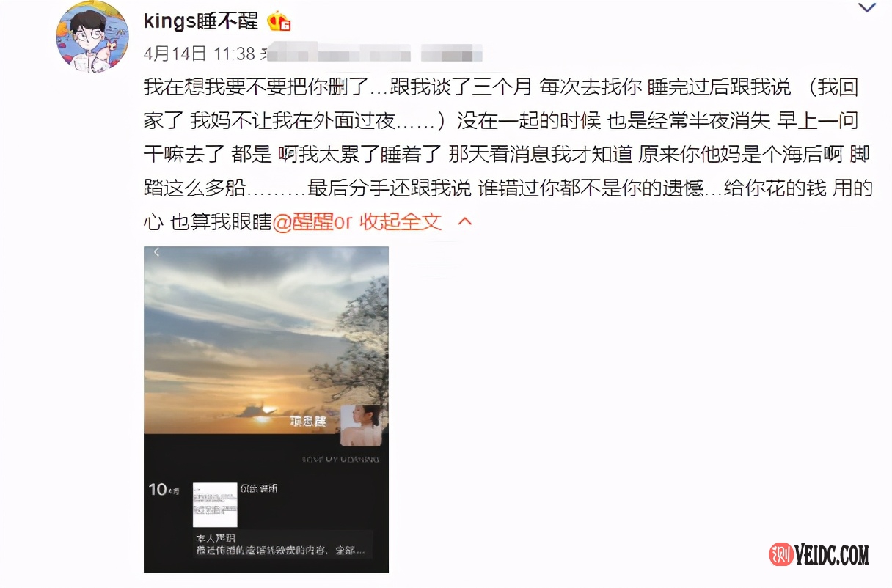Open the 本人声明 statement text preview
The width and height of the screenshot is (892, 588).
point(279,544)
